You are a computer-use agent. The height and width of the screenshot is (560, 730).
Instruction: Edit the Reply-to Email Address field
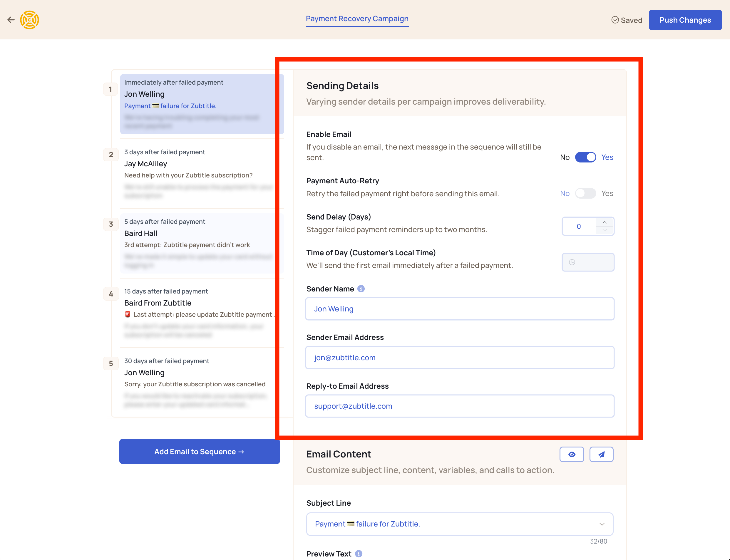click(x=460, y=406)
